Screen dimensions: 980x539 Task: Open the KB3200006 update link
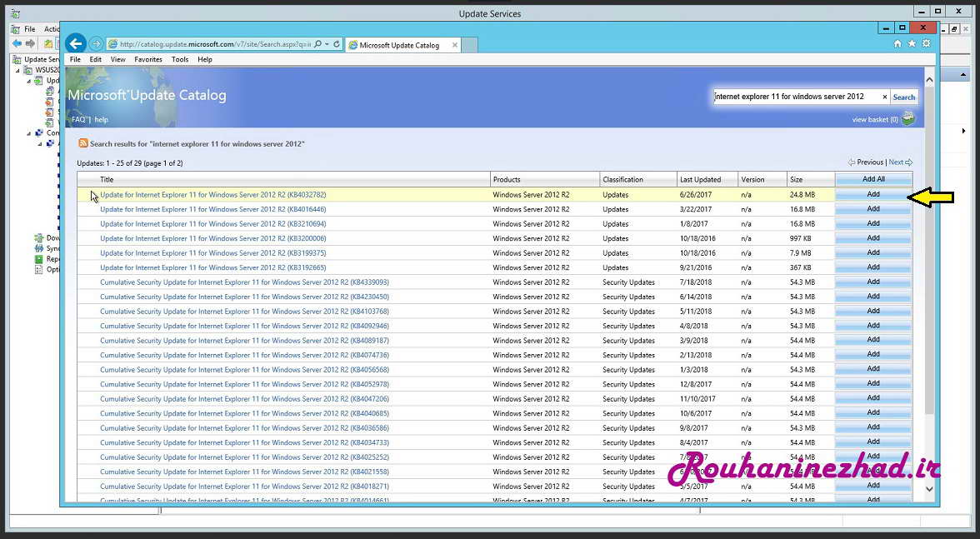(x=213, y=238)
